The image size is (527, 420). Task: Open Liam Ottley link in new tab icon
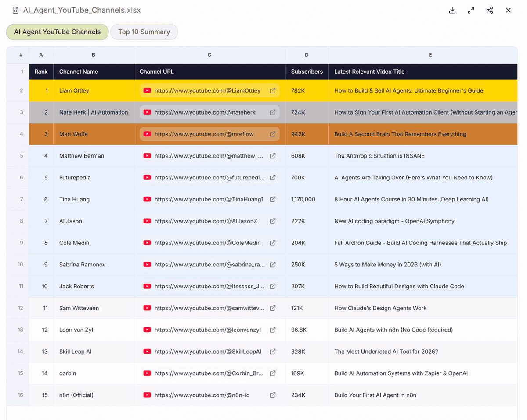tap(273, 90)
